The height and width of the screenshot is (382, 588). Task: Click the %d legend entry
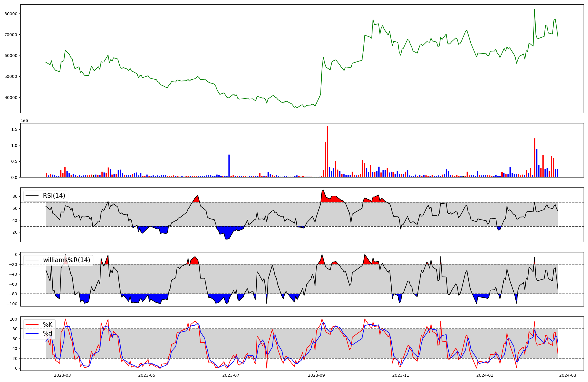click(x=48, y=334)
